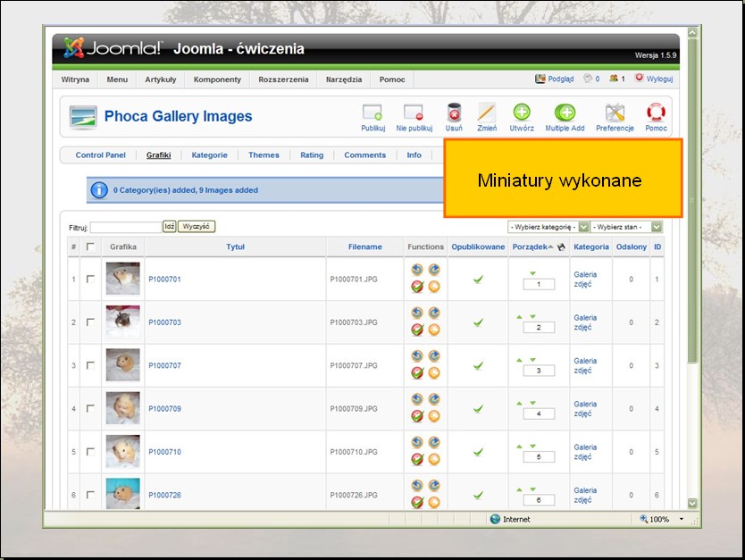Open Pomoc lifebuoy help icon

pos(657,113)
